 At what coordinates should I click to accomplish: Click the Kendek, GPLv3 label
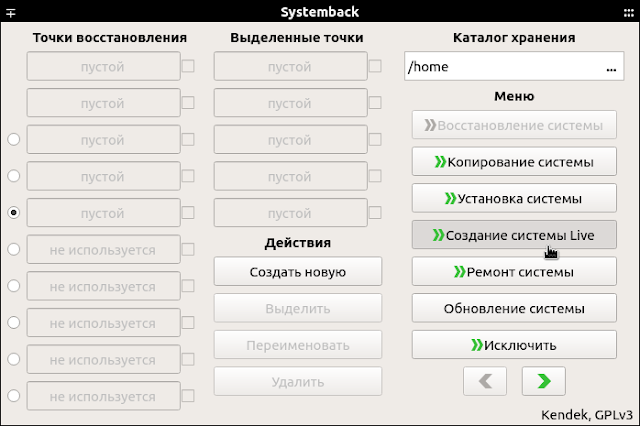587,415
